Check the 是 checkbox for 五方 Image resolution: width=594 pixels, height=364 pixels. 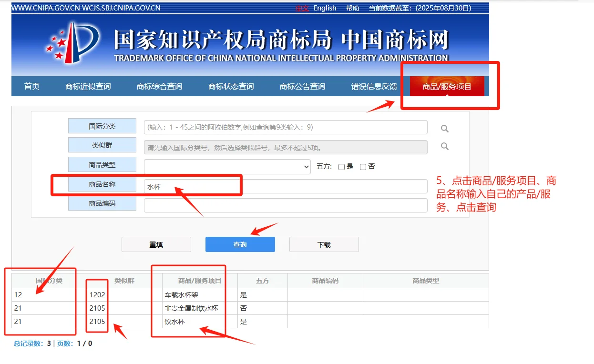tap(341, 166)
